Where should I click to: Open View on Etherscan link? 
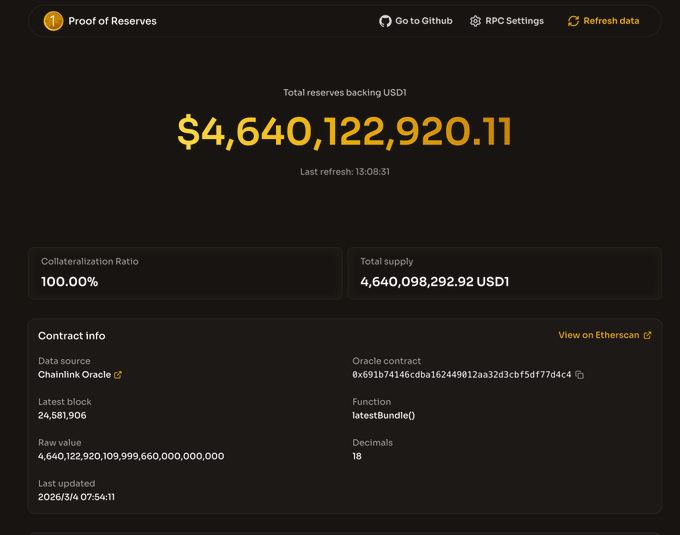599,336
